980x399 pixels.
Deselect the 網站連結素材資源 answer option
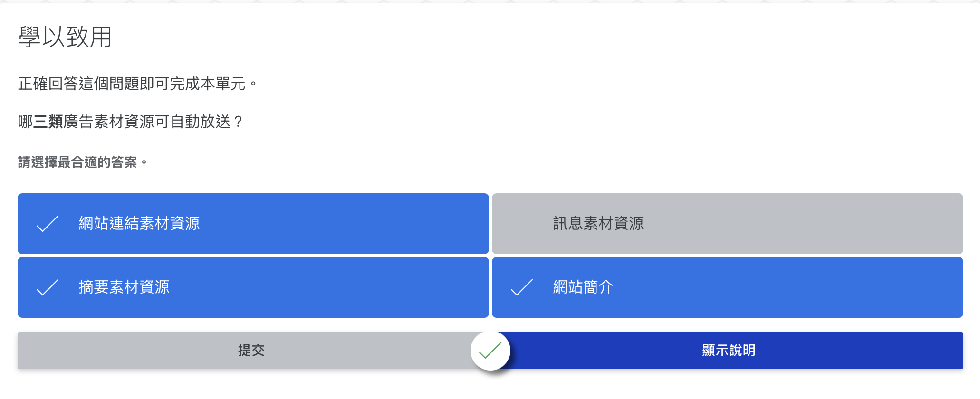pos(253,224)
